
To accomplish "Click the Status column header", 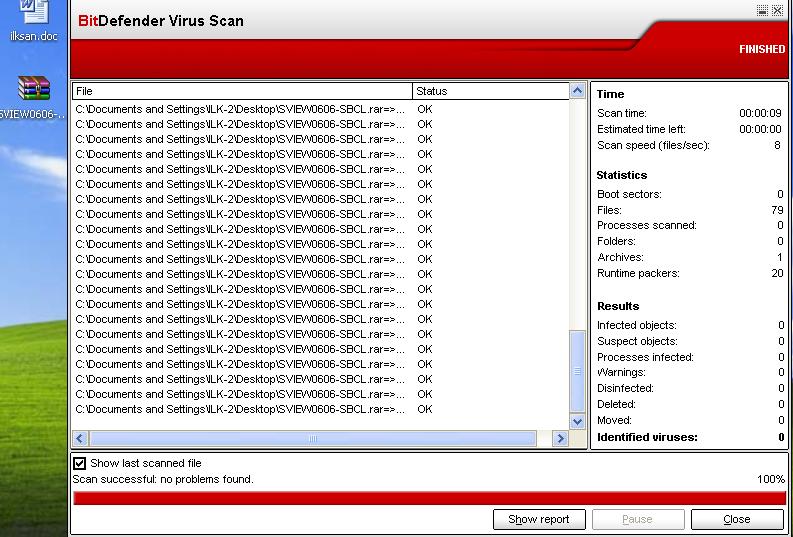I will click(x=491, y=91).
